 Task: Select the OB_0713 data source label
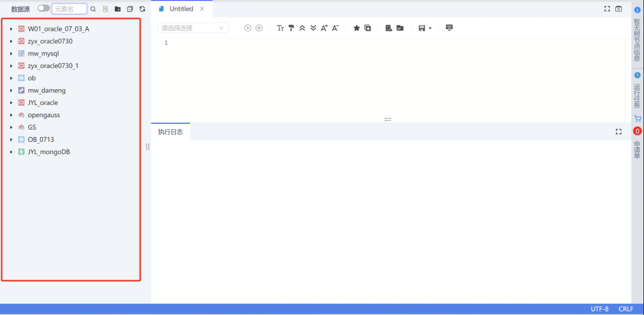(41, 140)
